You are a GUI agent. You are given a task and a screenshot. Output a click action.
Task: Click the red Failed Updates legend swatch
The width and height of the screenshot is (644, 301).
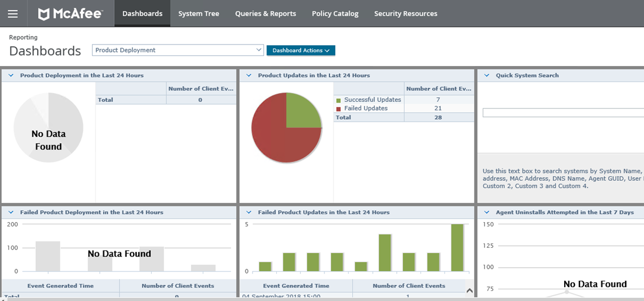click(338, 109)
